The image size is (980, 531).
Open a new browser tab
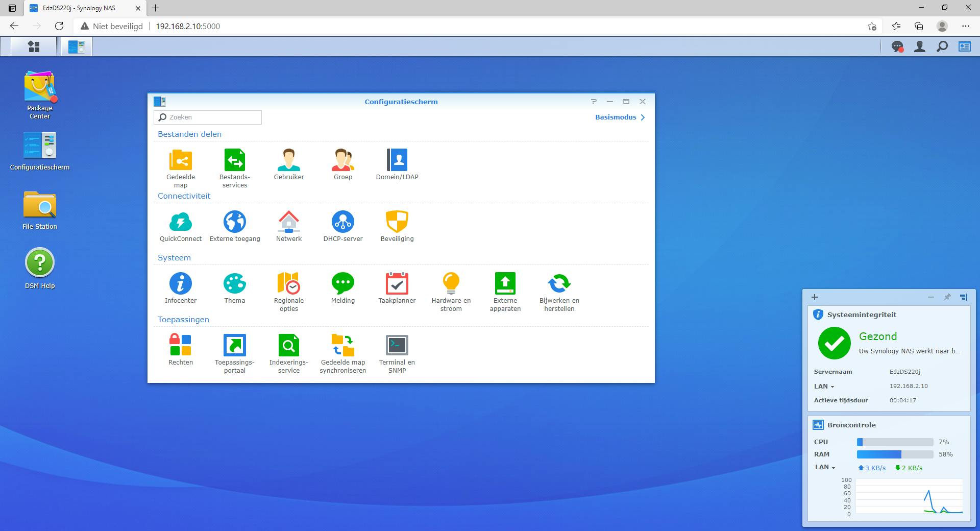coord(156,8)
